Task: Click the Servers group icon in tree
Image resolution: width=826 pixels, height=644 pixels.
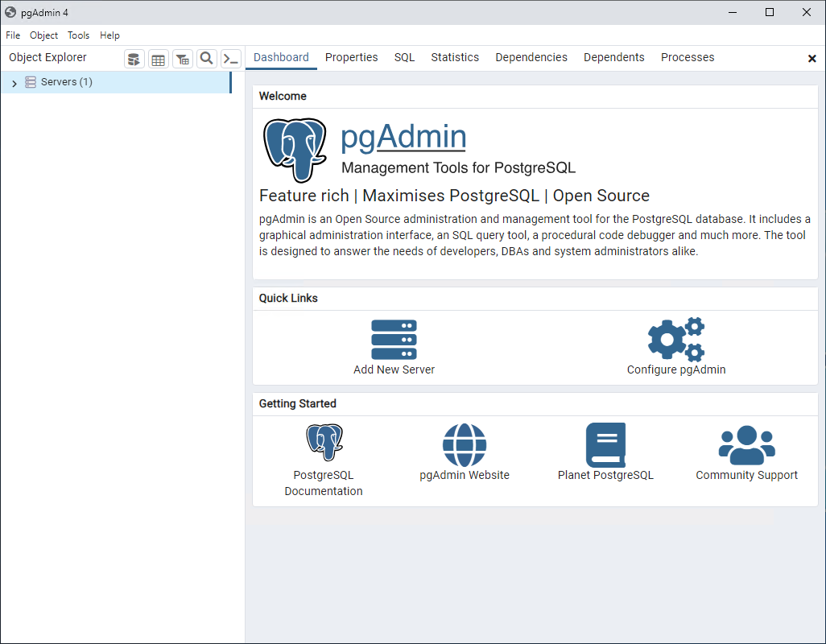Action: pyautogui.click(x=31, y=82)
